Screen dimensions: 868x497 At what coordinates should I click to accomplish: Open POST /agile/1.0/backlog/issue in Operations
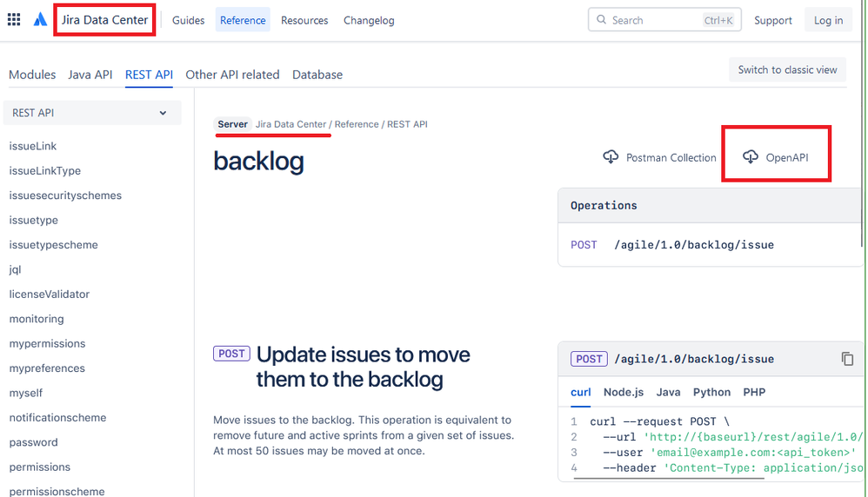pos(672,245)
